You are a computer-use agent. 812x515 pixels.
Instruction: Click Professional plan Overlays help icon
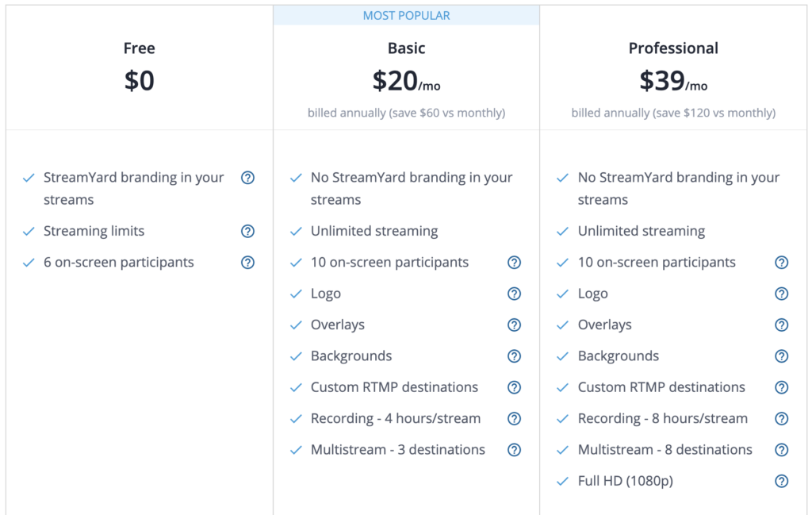781,325
